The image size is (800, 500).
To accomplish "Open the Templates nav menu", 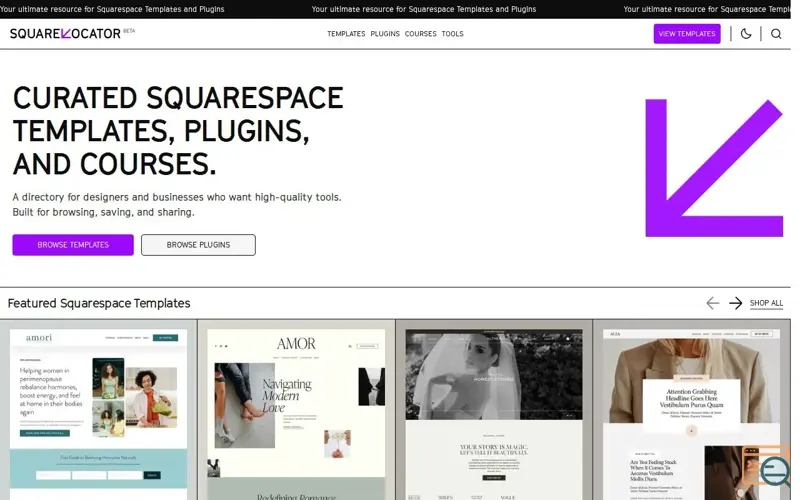I will 346,34.
